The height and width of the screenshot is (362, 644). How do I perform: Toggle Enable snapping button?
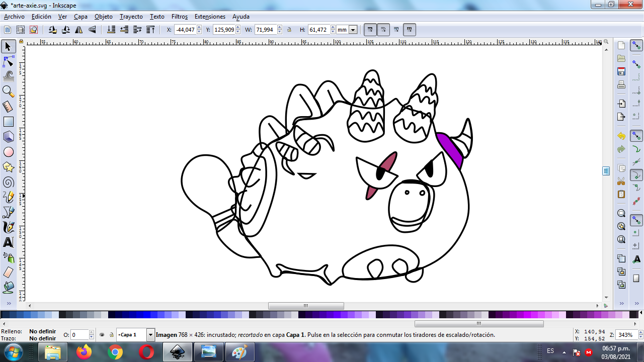(x=636, y=46)
